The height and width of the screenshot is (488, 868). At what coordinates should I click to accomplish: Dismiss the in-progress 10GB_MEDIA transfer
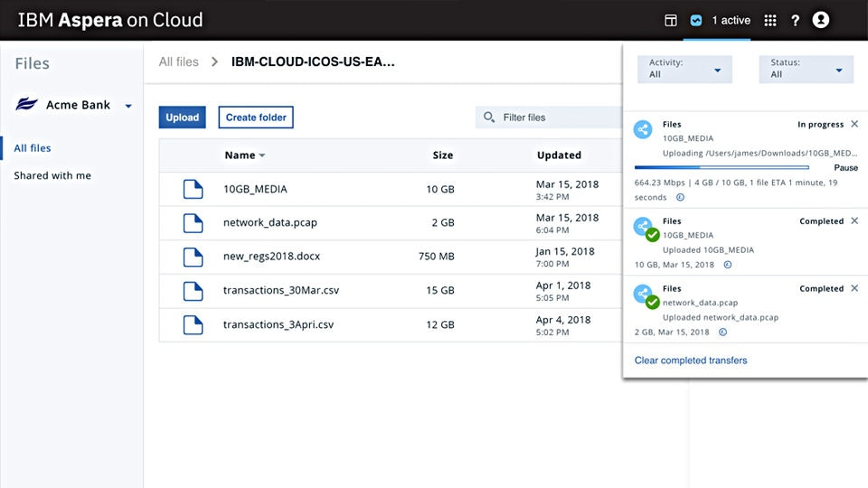click(854, 125)
